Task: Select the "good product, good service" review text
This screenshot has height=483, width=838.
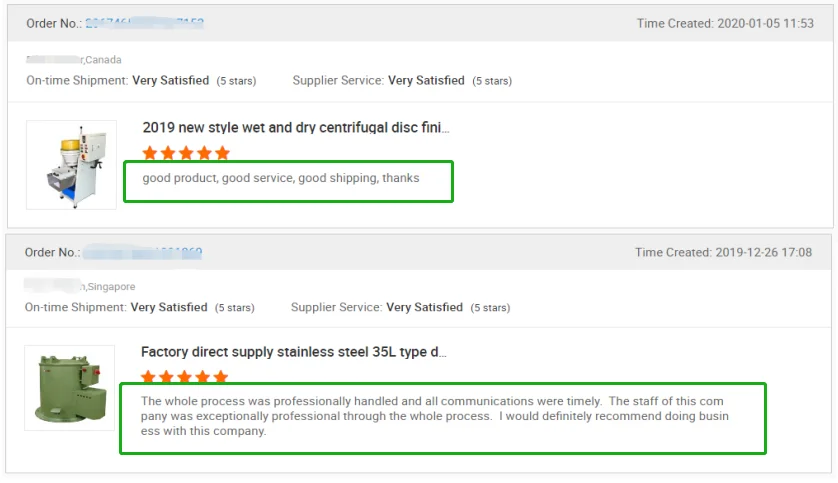Action: 281,179
